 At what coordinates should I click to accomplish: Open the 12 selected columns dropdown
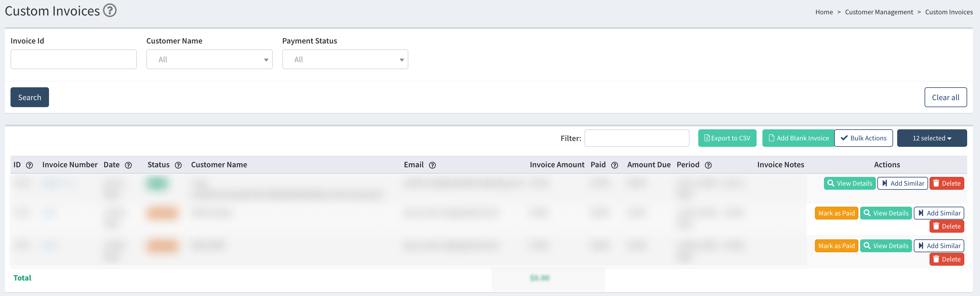coord(932,138)
